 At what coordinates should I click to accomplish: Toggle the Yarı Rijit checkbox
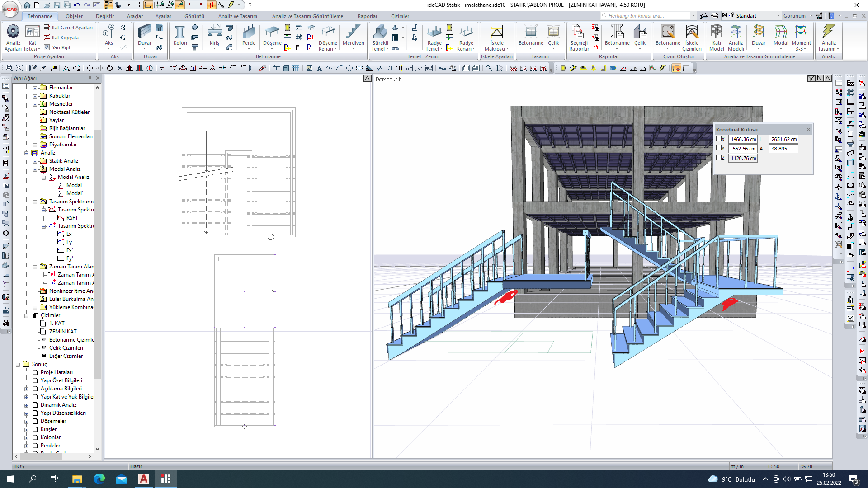[x=47, y=47]
